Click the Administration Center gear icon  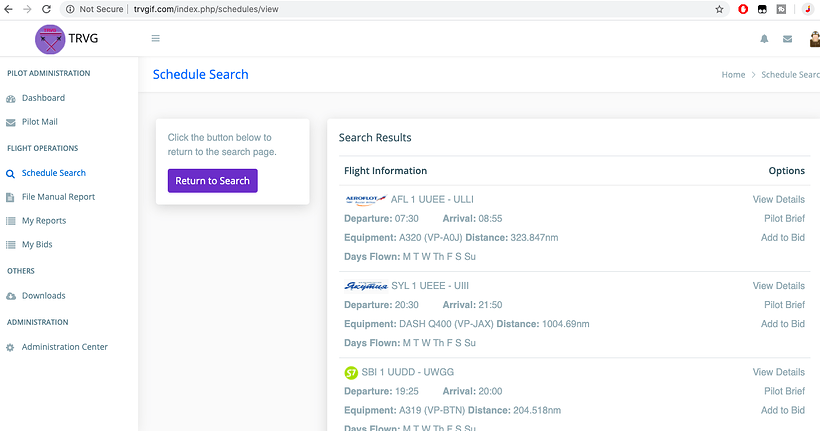[10, 347]
